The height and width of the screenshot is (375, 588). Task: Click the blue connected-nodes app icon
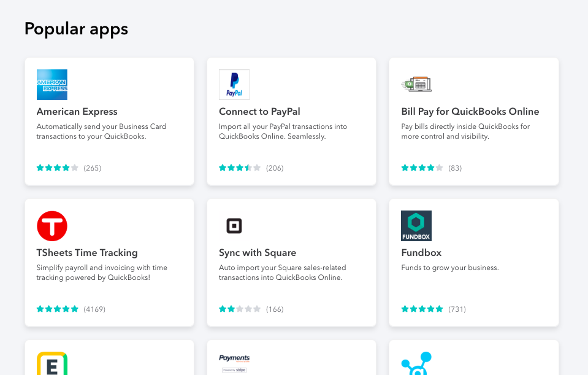416,363
